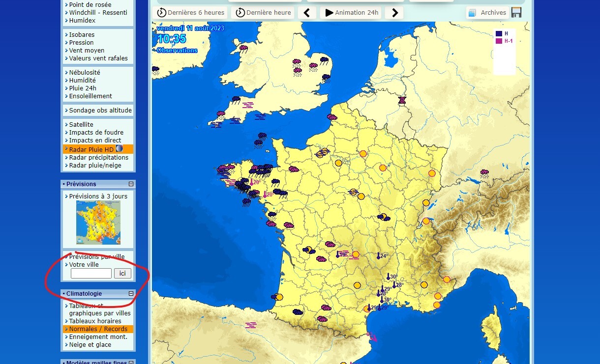This screenshot has height=364, width=600.
Task: Open Impacts de foudre
Action: point(96,133)
